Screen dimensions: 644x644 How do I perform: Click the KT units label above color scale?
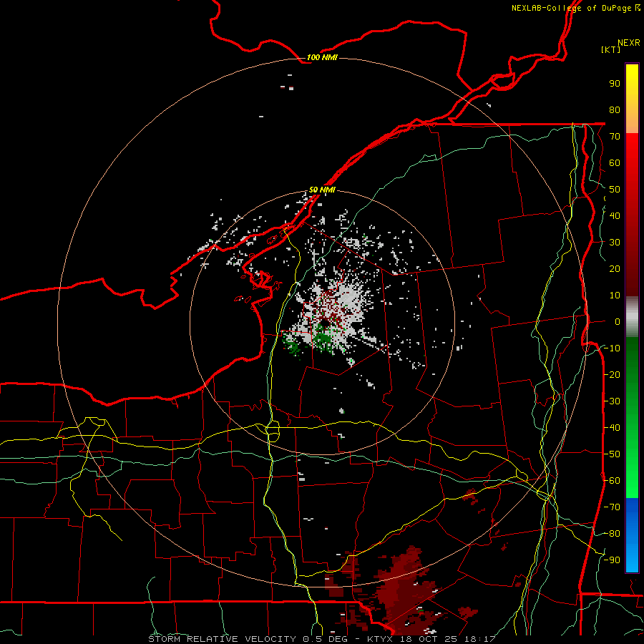pyautogui.click(x=611, y=49)
